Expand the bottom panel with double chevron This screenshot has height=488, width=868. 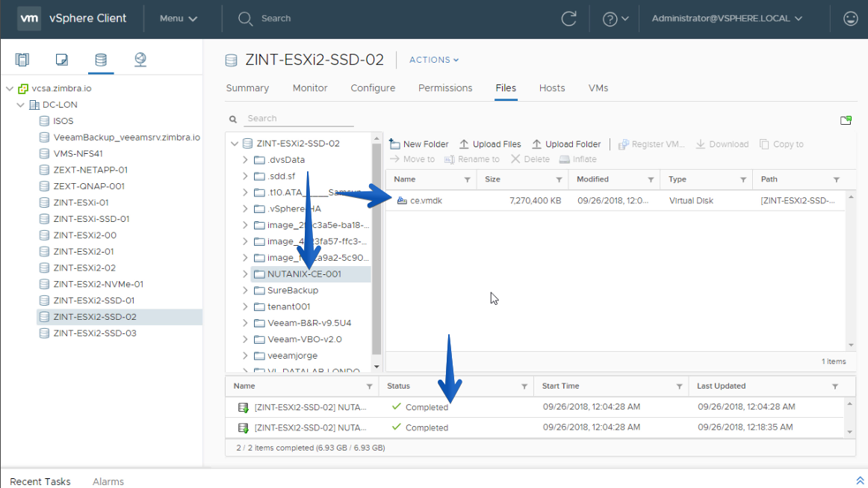click(x=860, y=481)
